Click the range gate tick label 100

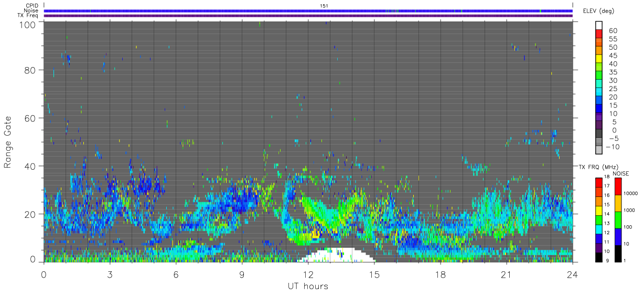coord(28,24)
